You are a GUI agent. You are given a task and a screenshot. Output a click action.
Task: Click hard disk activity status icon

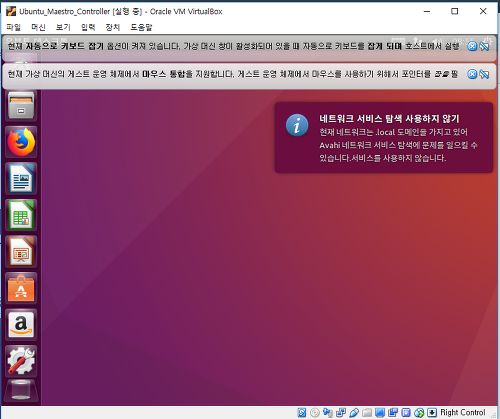click(302, 413)
